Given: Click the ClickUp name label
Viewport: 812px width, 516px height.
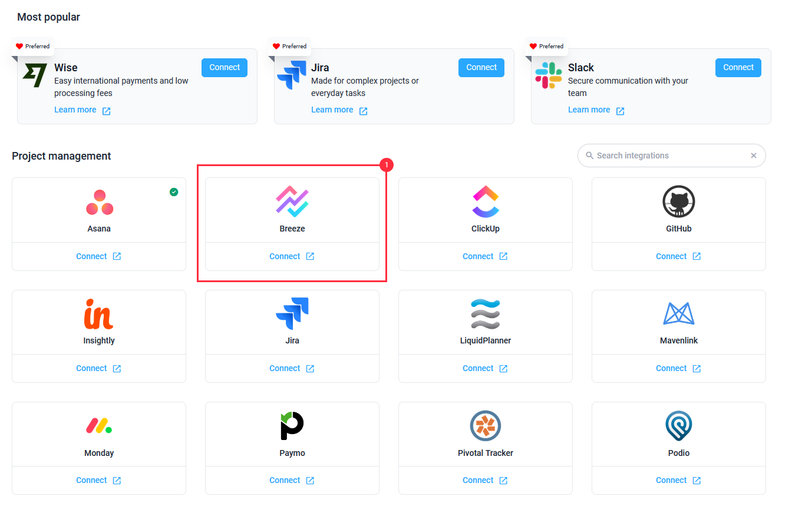Looking at the screenshot, I should [x=486, y=229].
